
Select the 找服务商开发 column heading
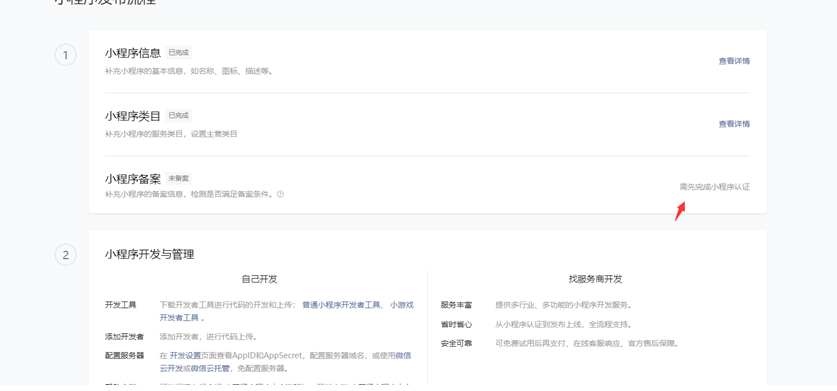[595, 279]
